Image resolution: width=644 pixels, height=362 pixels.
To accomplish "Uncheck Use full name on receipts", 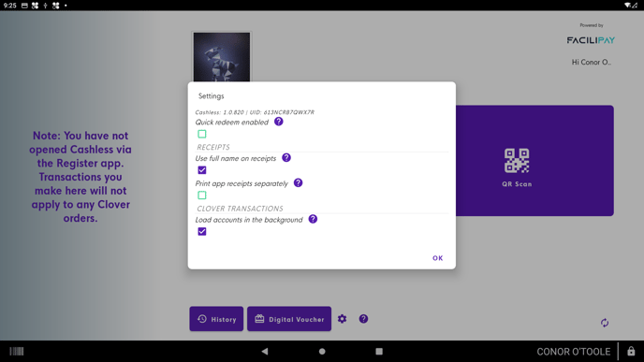I will pyautogui.click(x=202, y=170).
